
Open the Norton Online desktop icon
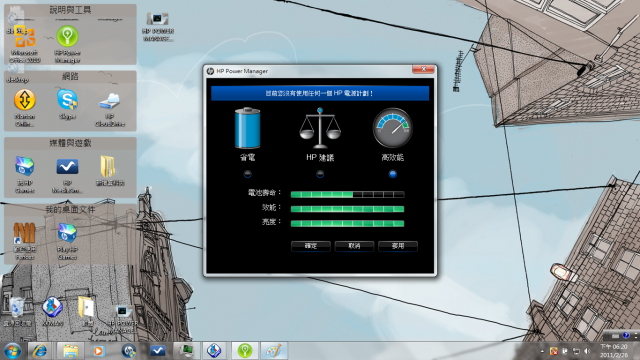click(24, 108)
